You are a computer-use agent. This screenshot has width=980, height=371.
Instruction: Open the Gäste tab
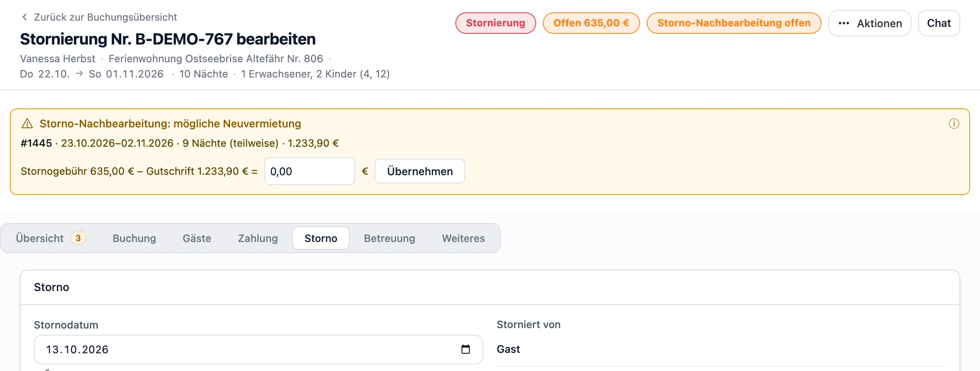pyautogui.click(x=197, y=238)
